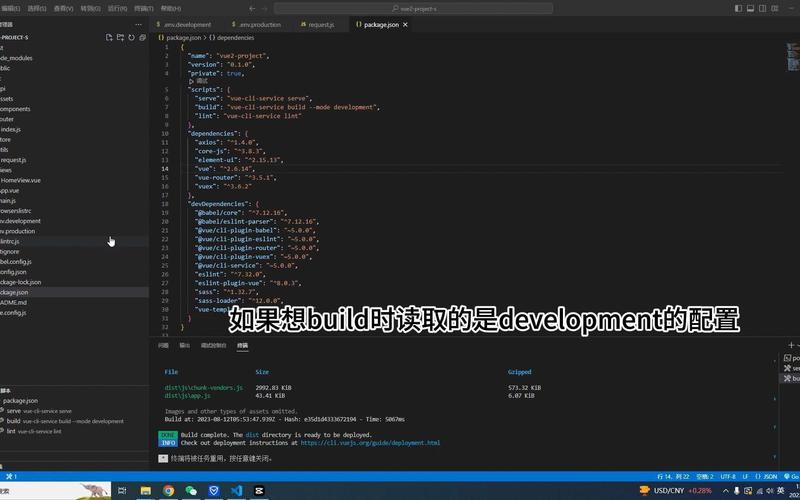Click the New File icon in explorer

[109, 37]
